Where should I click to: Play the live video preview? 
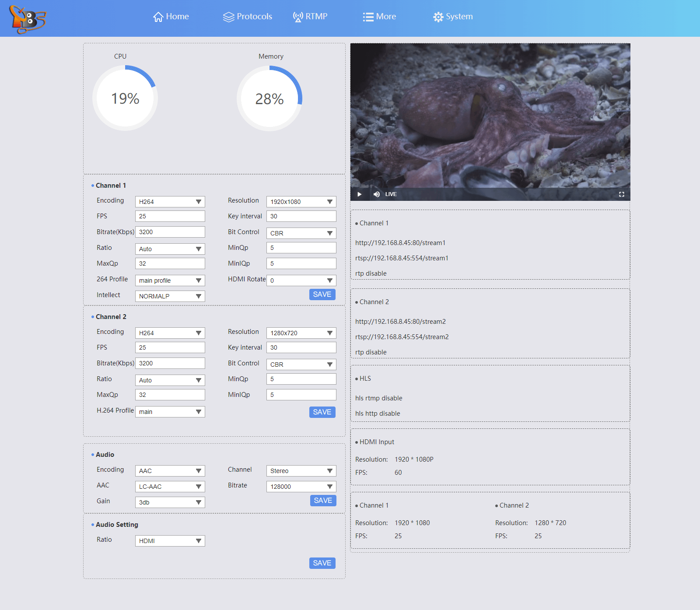click(x=359, y=194)
